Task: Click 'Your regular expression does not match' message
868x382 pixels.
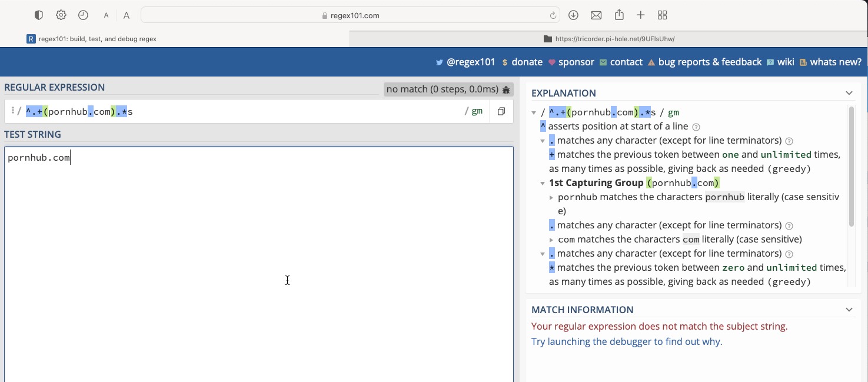Action: point(659,326)
